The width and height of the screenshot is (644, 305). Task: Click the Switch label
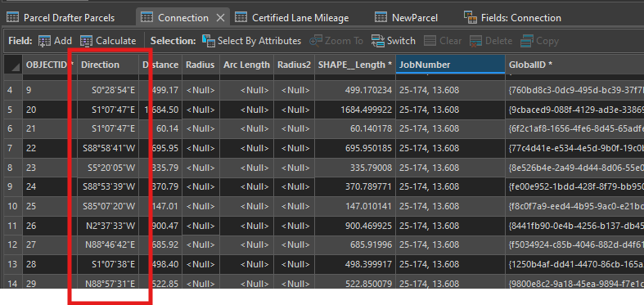coord(401,41)
